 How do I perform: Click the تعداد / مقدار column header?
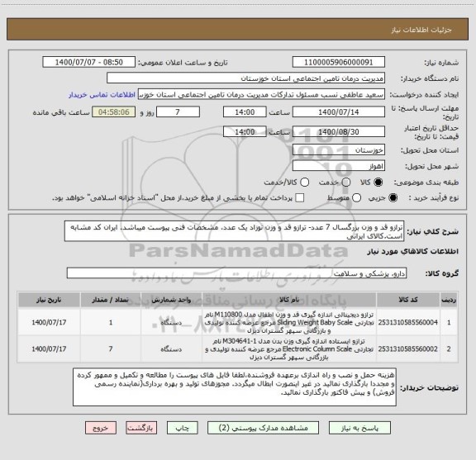pos(111,300)
